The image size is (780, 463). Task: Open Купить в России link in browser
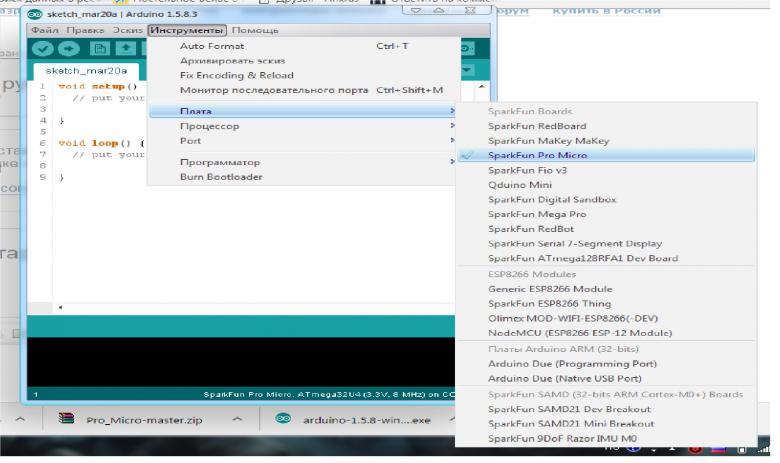[606, 10]
